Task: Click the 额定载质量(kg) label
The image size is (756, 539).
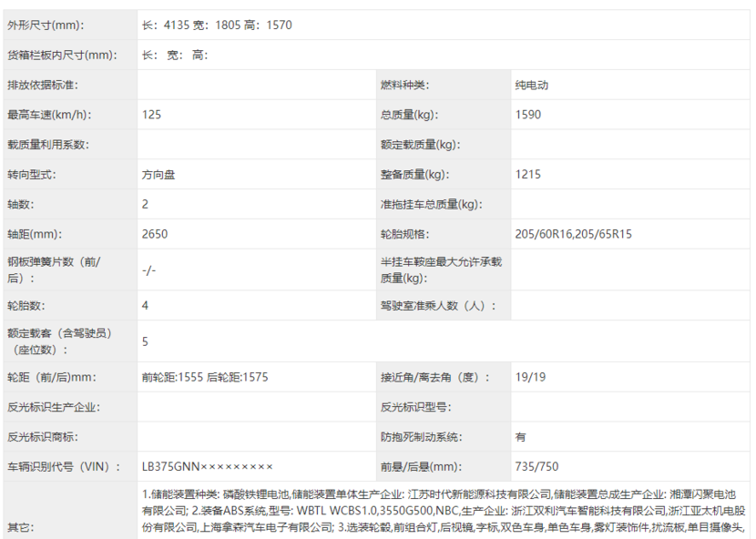Action: [420, 145]
